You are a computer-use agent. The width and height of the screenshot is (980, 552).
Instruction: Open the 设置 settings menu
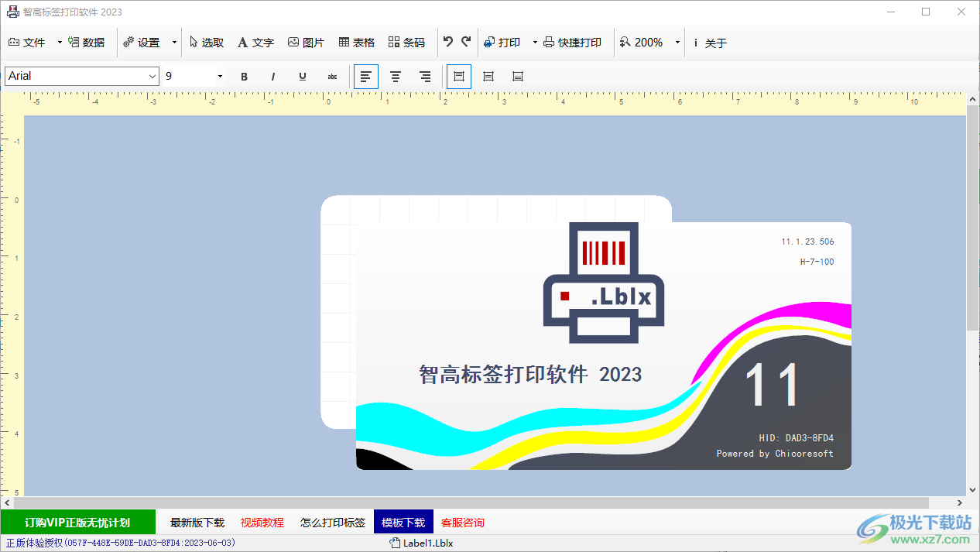[x=149, y=43]
